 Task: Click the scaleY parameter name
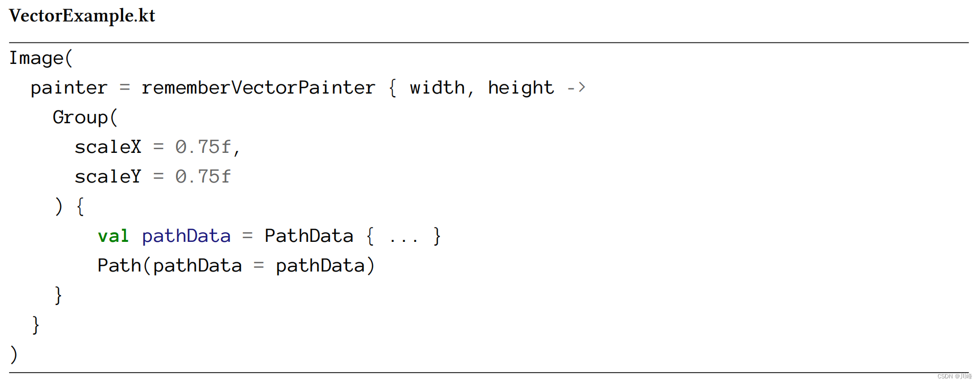point(107,177)
